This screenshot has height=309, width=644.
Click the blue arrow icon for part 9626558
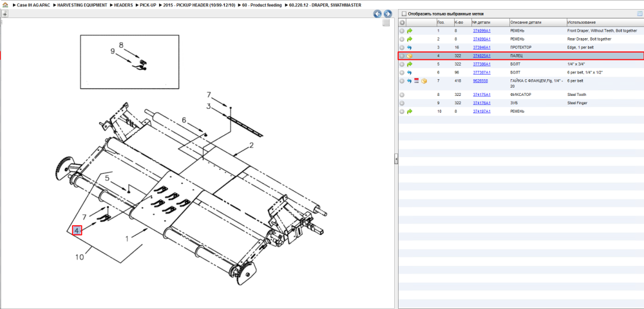pyautogui.click(x=410, y=81)
